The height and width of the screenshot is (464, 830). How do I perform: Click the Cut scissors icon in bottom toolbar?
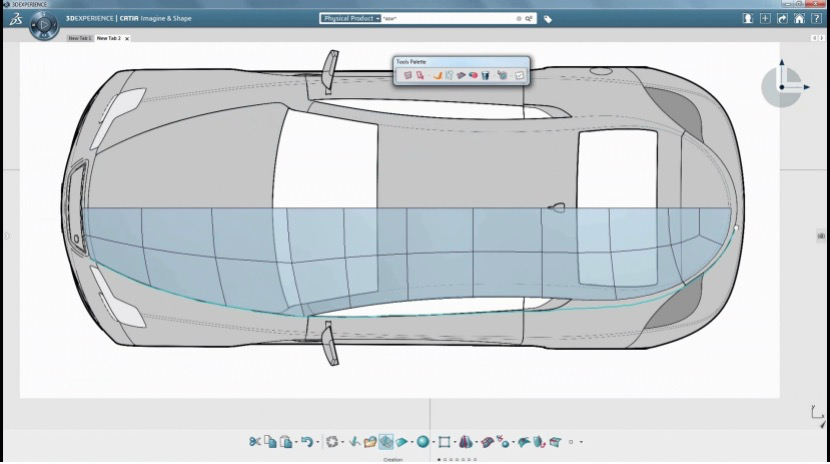tap(255, 441)
